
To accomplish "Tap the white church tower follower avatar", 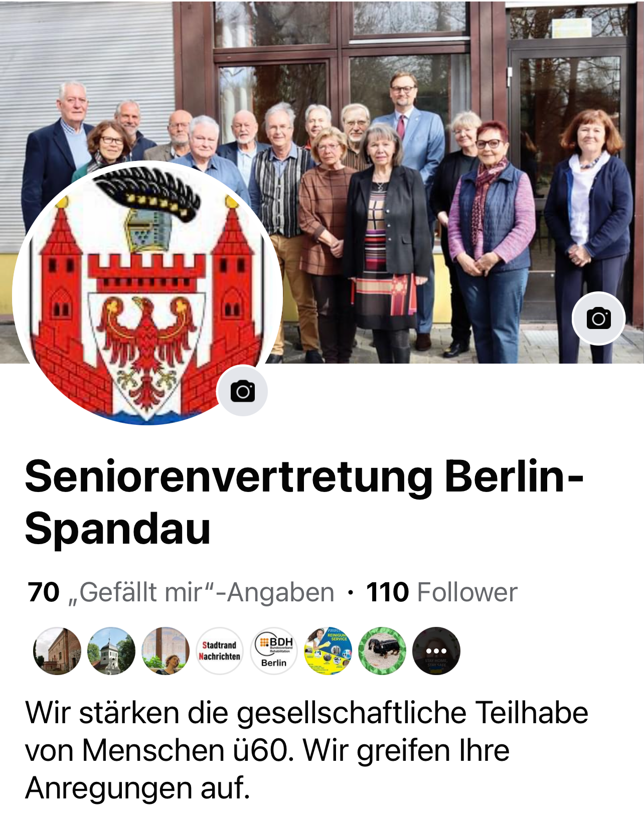I will [111, 651].
